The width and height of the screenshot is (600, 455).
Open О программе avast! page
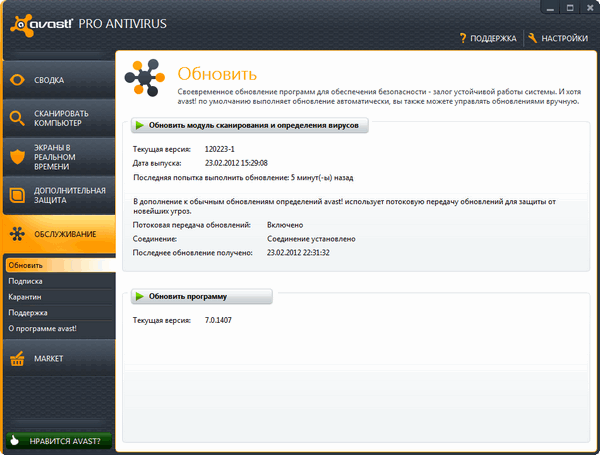(42, 328)
